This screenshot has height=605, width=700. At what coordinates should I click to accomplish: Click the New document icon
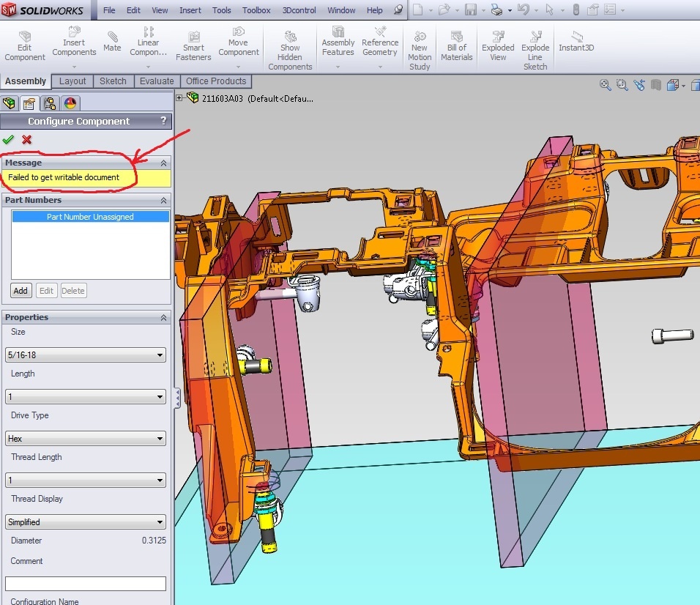[418, 10]
